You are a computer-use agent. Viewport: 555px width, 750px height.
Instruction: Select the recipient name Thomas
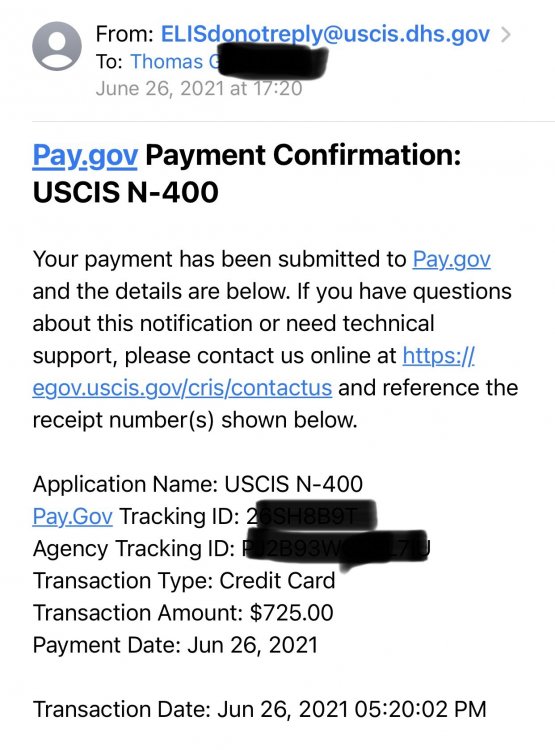(x=166, y=62)
